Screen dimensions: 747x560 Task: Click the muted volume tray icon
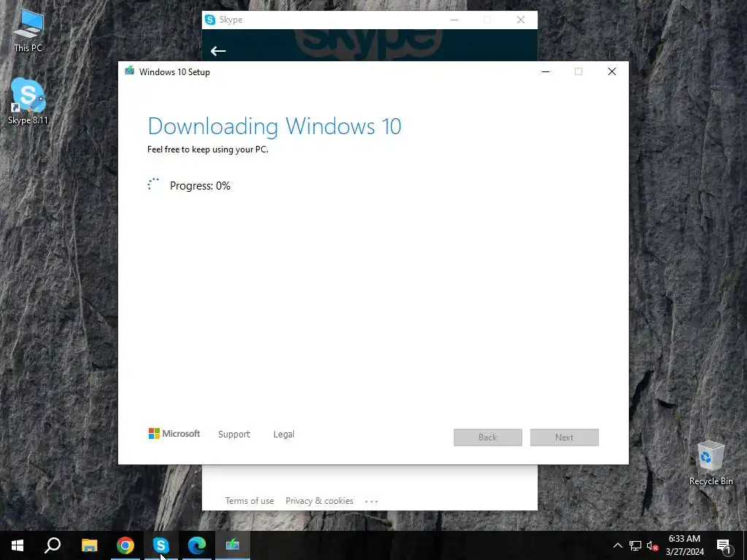pyautogui.click(x=652, y=545)
